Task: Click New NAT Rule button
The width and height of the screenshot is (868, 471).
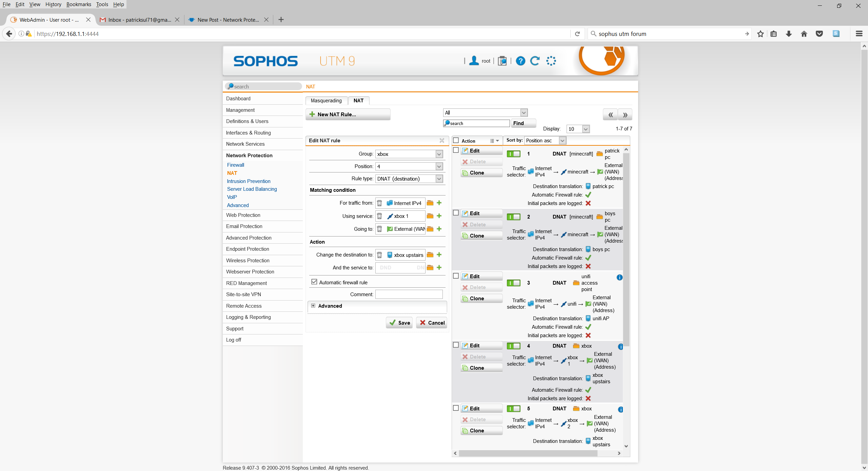Action: pyautogui.click(x=348, y=115)
